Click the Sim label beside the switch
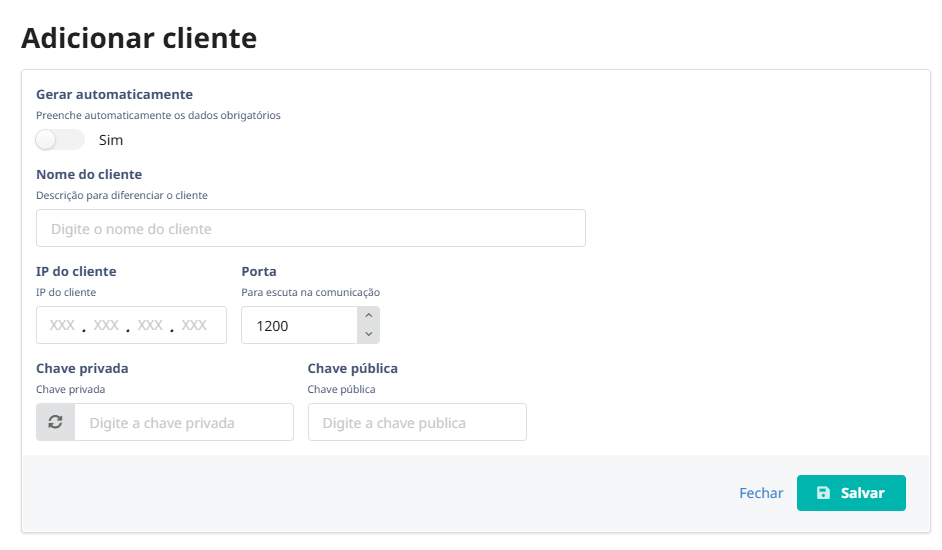Image resolution: width=942 pixels, height=550 pixels. click(x=111, y=140)
